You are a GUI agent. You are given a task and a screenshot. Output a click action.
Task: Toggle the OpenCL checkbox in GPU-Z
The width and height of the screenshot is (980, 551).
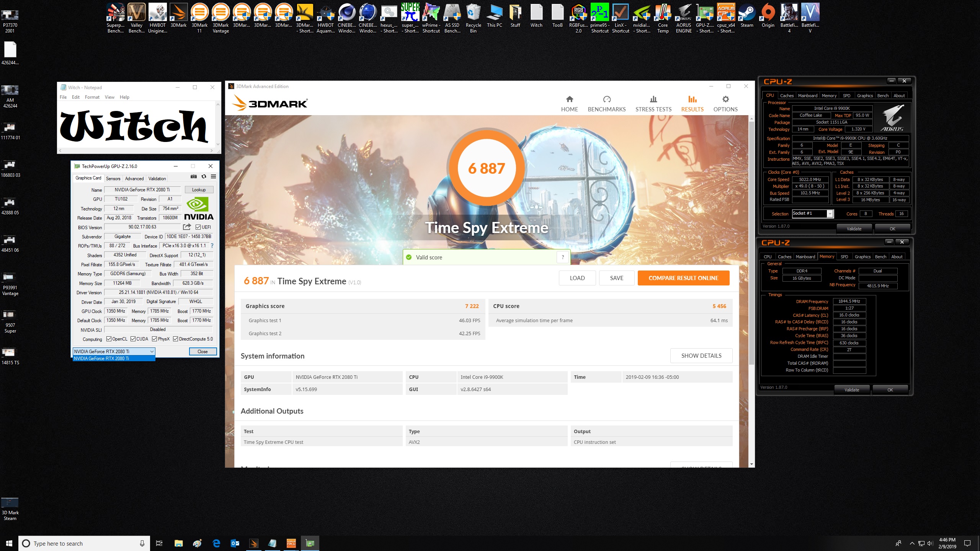tap(109, 339)
